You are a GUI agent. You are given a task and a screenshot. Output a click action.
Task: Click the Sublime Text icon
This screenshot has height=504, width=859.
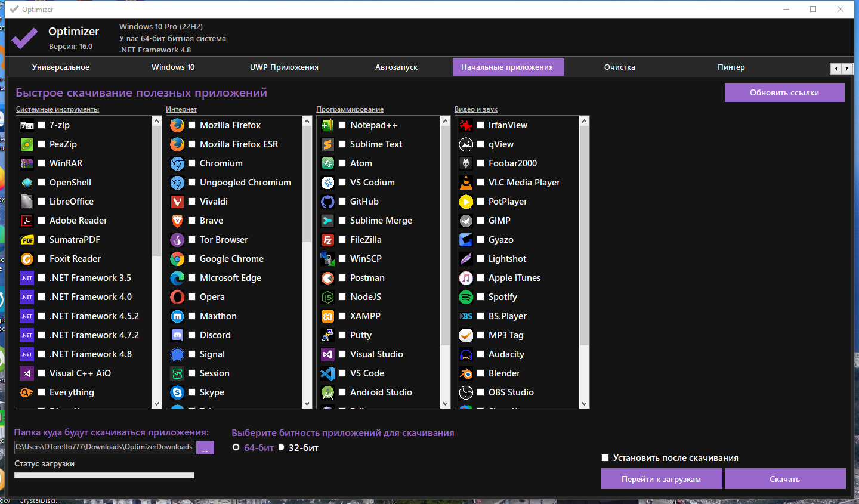[x=327, y=144]
